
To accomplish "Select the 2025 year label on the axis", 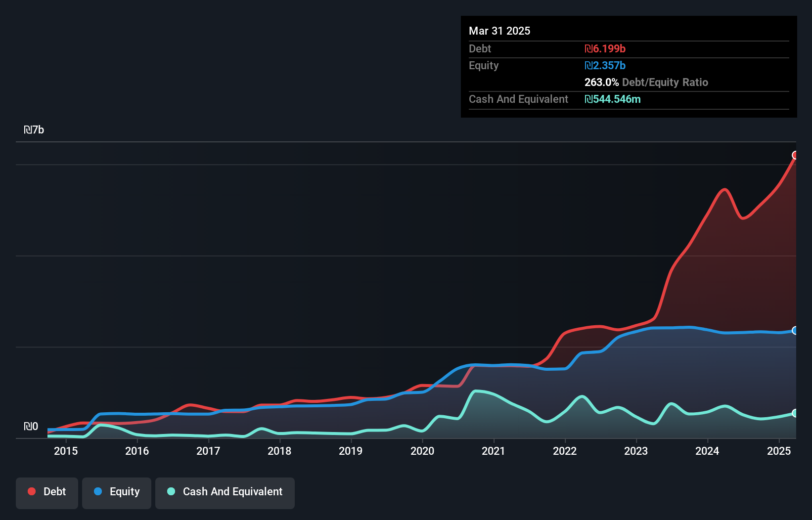I will coord(779,451).
